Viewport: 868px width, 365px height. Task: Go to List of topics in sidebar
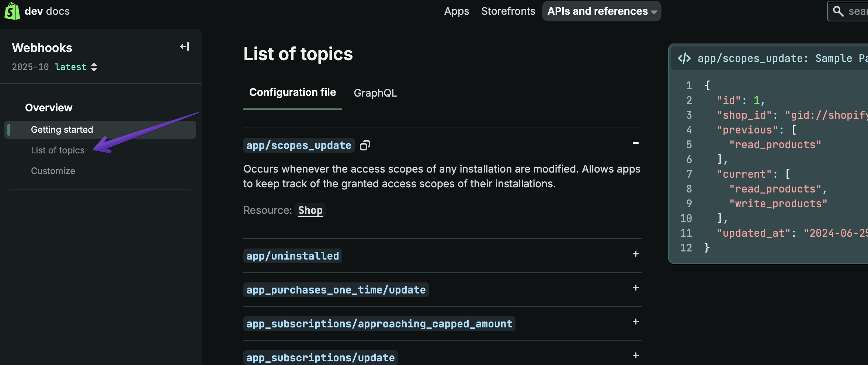point(58,150)
